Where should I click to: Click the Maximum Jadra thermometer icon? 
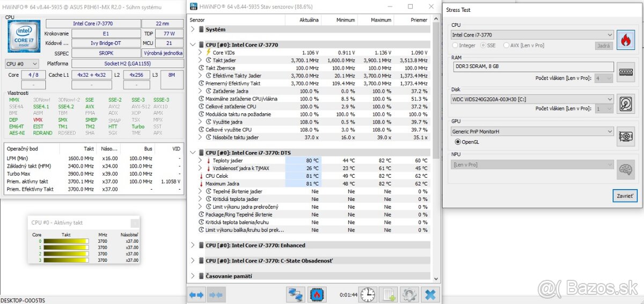click(201, 184)
